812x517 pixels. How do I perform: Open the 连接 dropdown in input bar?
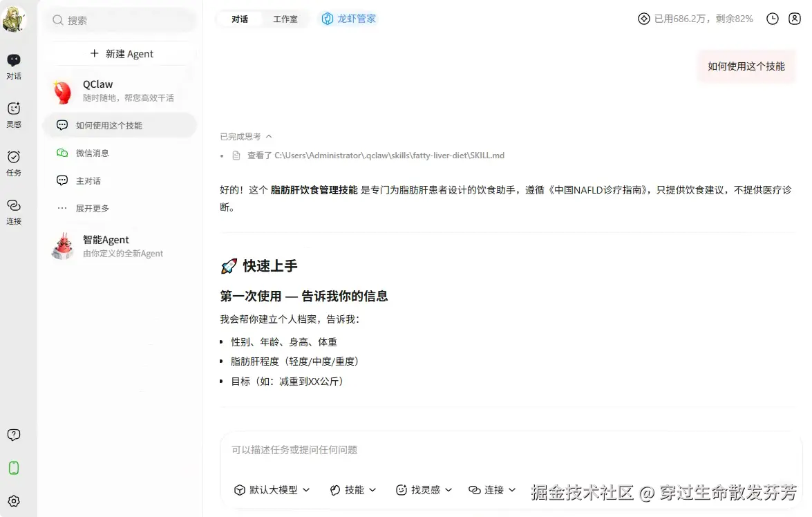492,489
